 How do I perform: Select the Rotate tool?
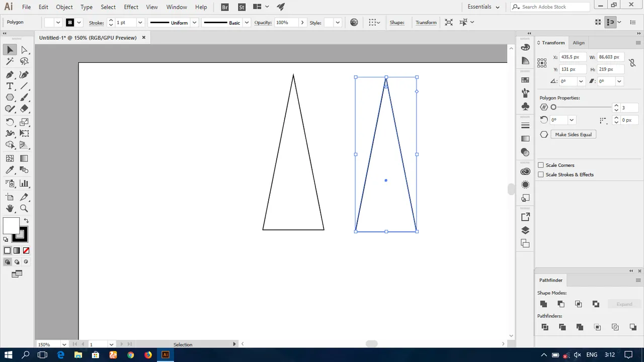tap(10, 122)
